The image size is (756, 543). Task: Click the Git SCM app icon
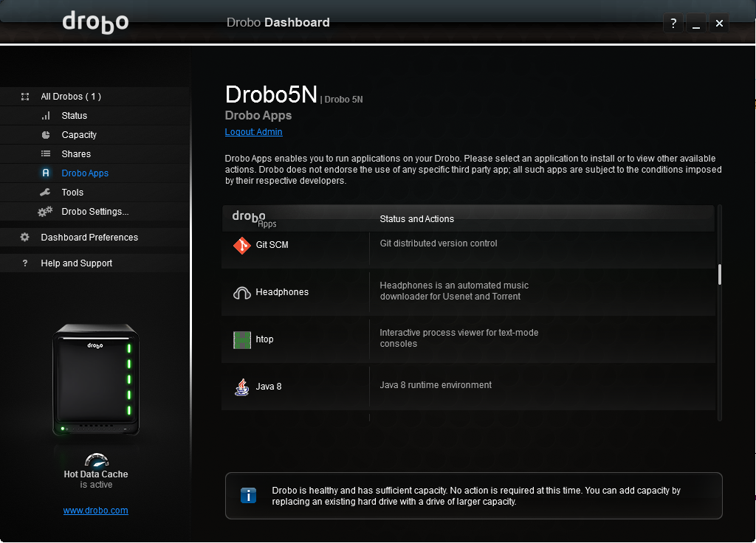[242, 245]
